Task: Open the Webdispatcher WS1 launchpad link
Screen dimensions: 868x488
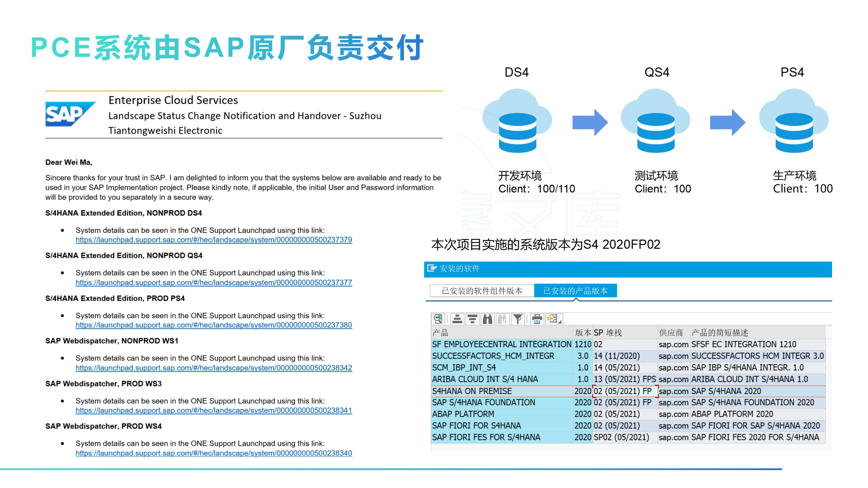Action: [x=214, y=368]
